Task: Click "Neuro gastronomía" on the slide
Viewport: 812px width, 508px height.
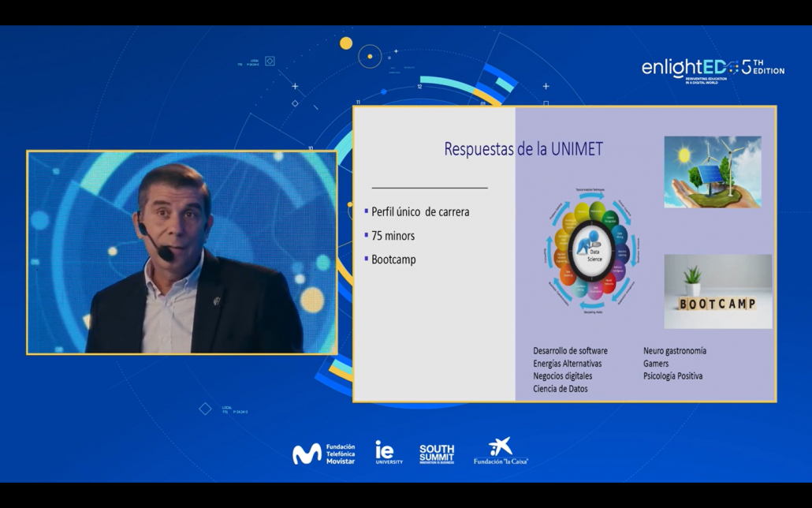Action: 675,351
